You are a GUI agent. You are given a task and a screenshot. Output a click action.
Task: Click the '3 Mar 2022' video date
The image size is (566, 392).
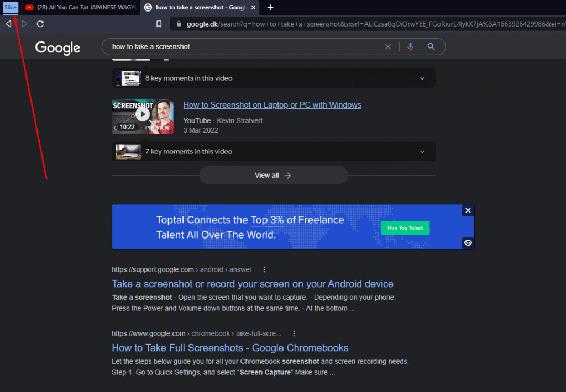click(201, 130)
